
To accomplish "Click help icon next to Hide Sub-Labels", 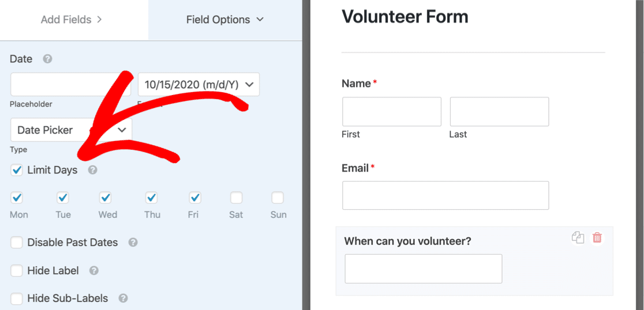I will click(x=123, y=298).
